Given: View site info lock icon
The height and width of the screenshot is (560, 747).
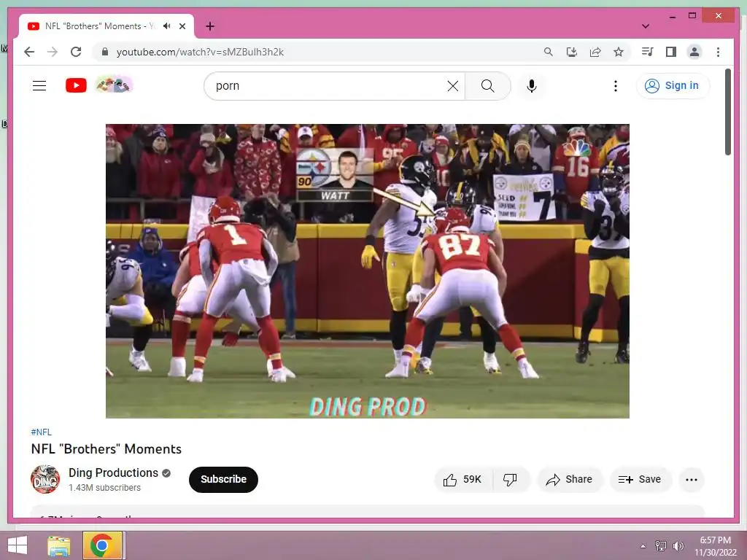Looking at the screenshot, I should click(x=105, y=52).
